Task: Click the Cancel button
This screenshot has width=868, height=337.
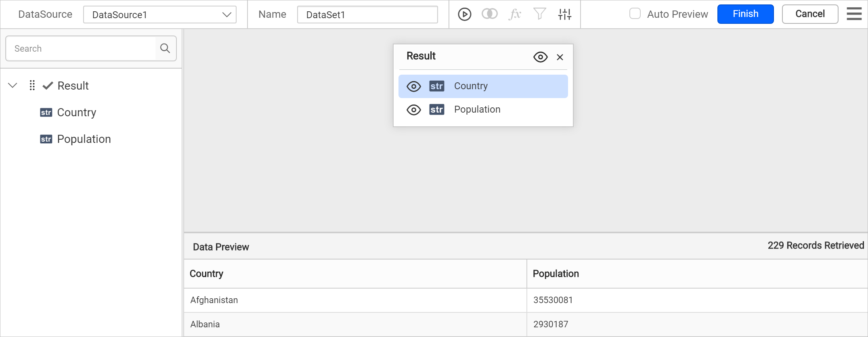Action: coord(810,14)
